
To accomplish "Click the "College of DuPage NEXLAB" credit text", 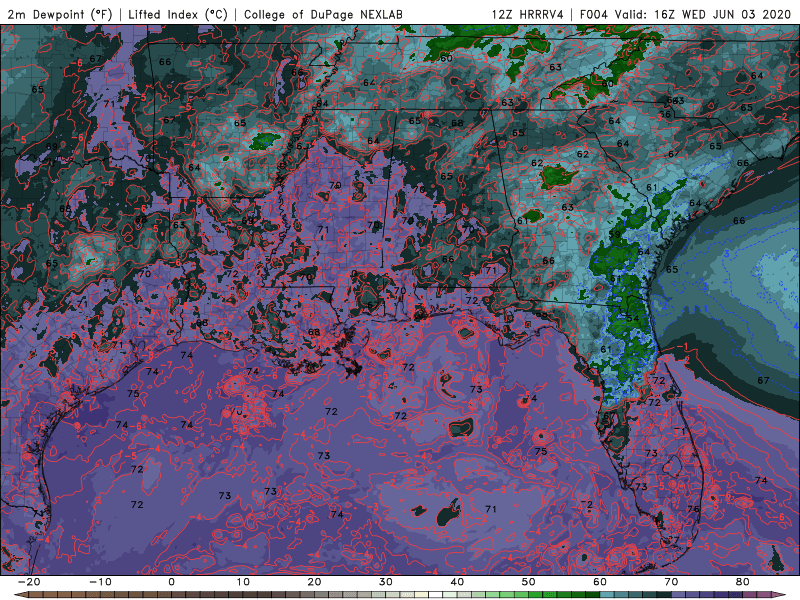I will [x=323, y=14].
